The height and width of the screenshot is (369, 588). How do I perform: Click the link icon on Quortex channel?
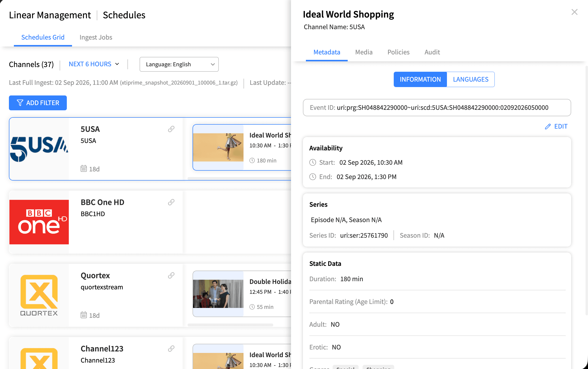[171, 275]
